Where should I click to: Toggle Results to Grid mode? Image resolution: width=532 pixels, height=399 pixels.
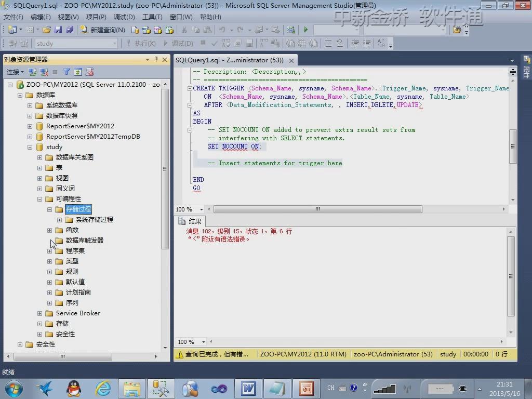[x=302, y=43]
